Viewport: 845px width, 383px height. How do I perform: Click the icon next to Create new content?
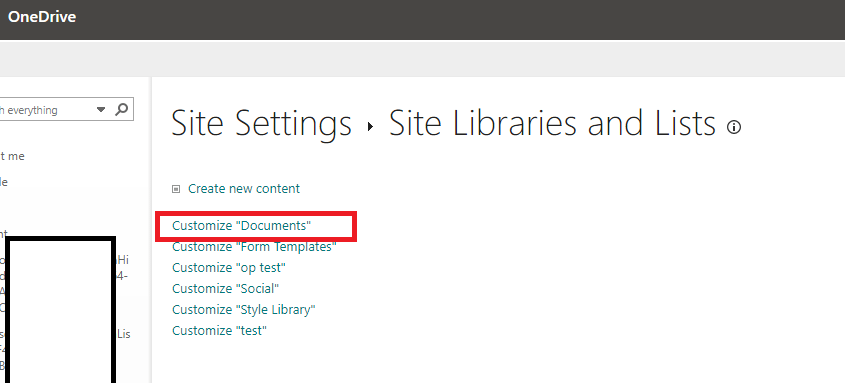tap(176, 189)
